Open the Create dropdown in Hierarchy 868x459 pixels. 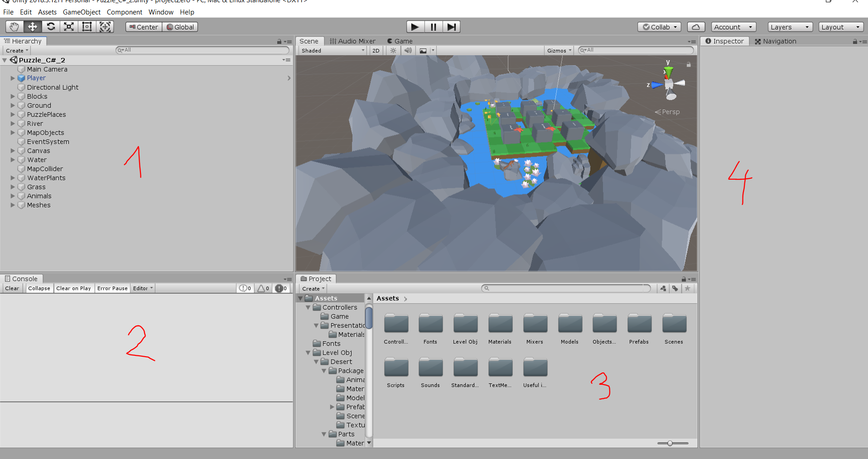[x=17, y=50]
